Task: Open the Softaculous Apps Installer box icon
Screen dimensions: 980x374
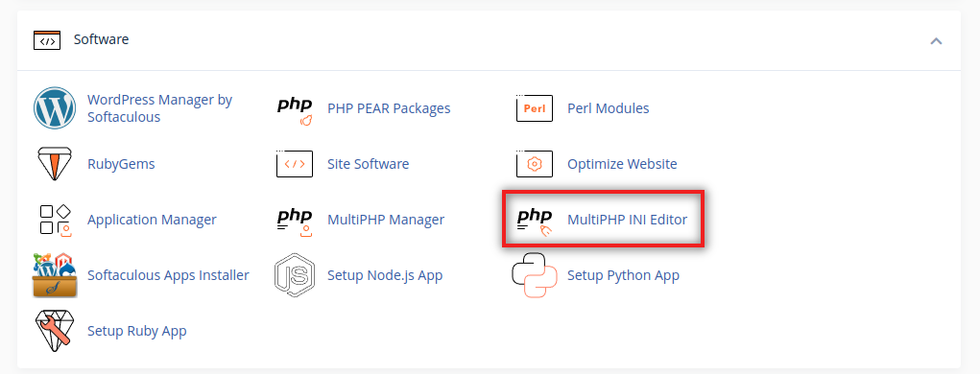Action: (x=55, y=275)
